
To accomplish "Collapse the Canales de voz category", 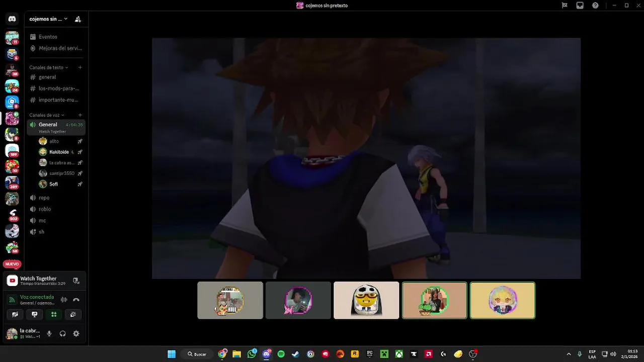I will click(x=46, y=115).
